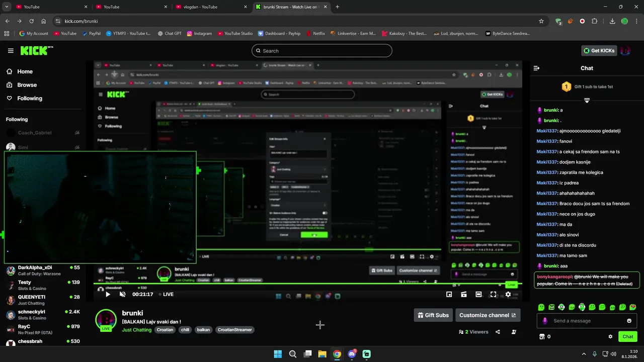644x362 pixels.
Task: Toggle theater mode in the player controls
Action: point(478,294)
